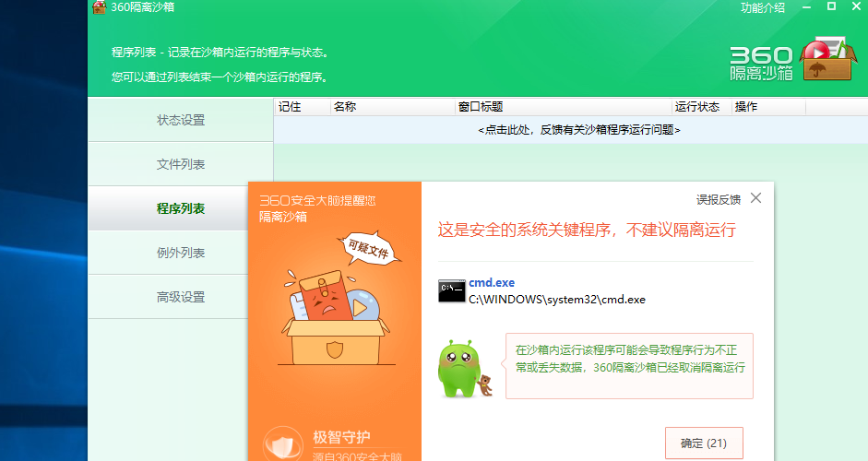Click the 360隔离沙箱 logo box icon
868x461 pixels.
[x=828, y=59]
